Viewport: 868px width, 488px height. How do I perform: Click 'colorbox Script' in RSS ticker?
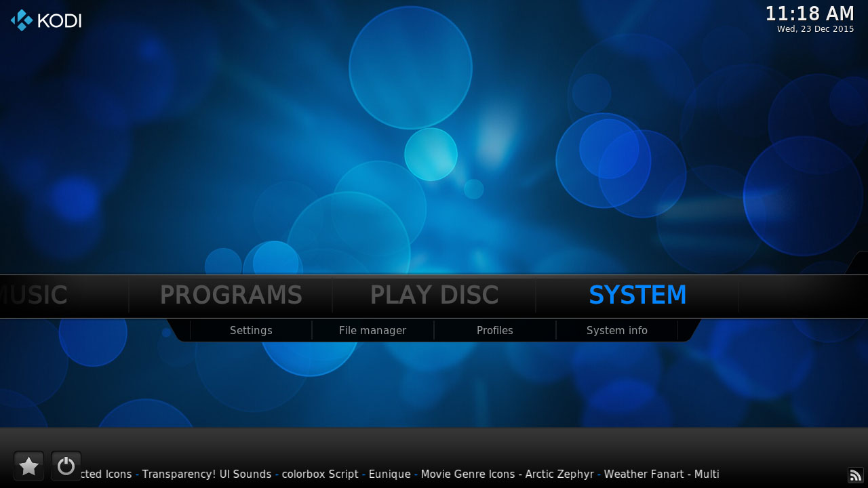coord(320,474)
